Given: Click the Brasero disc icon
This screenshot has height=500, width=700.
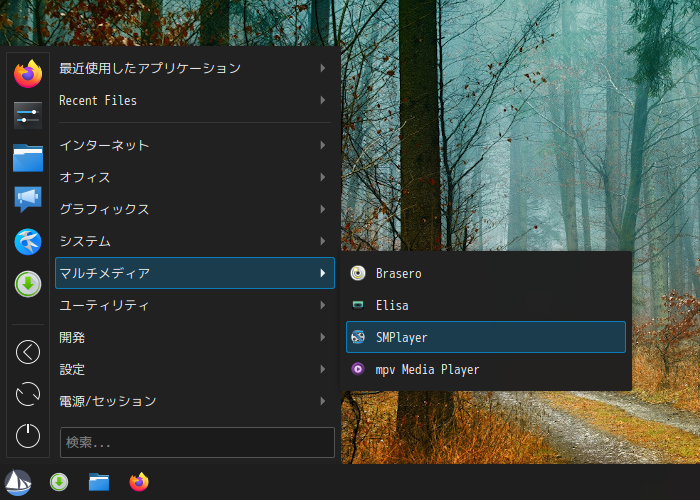Looking at the screenshot, I should [x=358, y=273].
